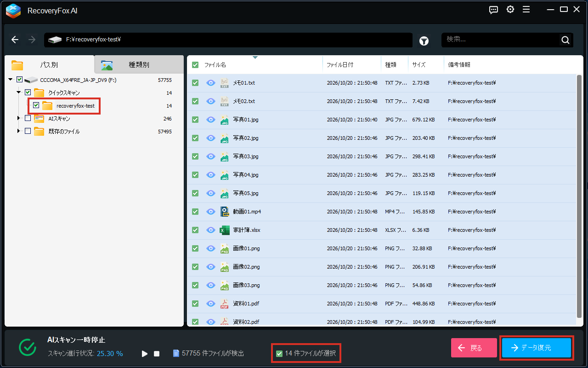Toggle the 14 件ファイルが選択 checkbox
This screenshot has height=368, width=588.
(279, 354)
